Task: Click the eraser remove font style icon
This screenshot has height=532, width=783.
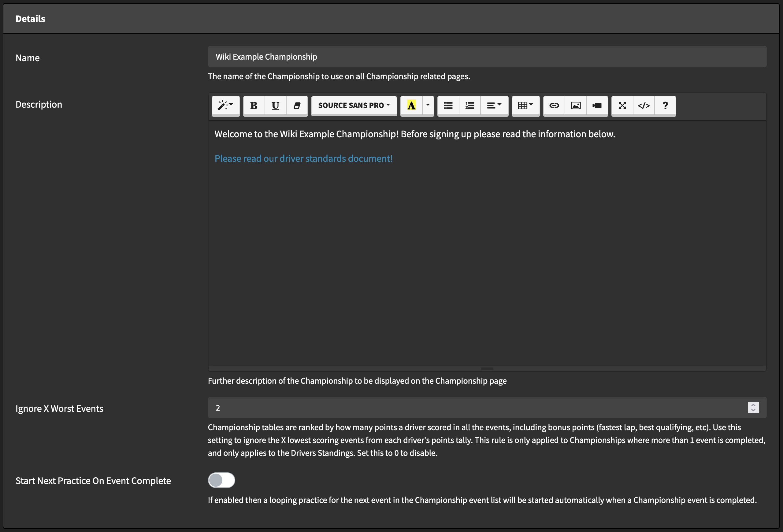Action: (x=297, y=105)
